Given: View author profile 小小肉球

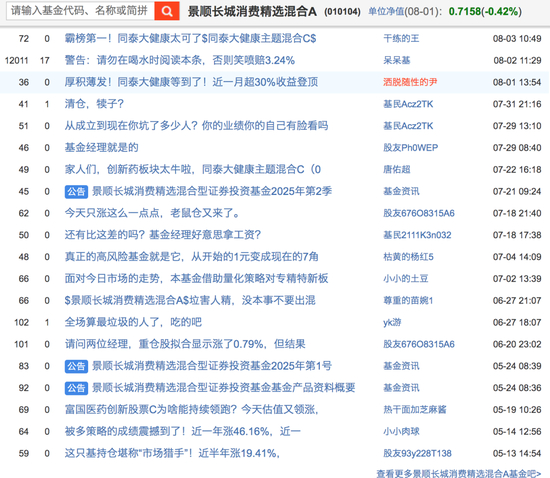Looking at the screenshot, I should [x=401, y=431].
